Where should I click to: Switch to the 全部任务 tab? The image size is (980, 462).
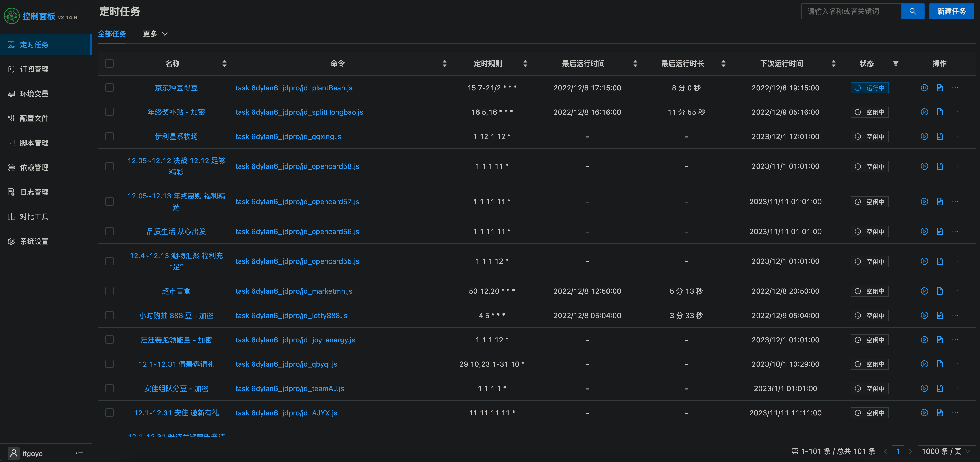[112, 34]
